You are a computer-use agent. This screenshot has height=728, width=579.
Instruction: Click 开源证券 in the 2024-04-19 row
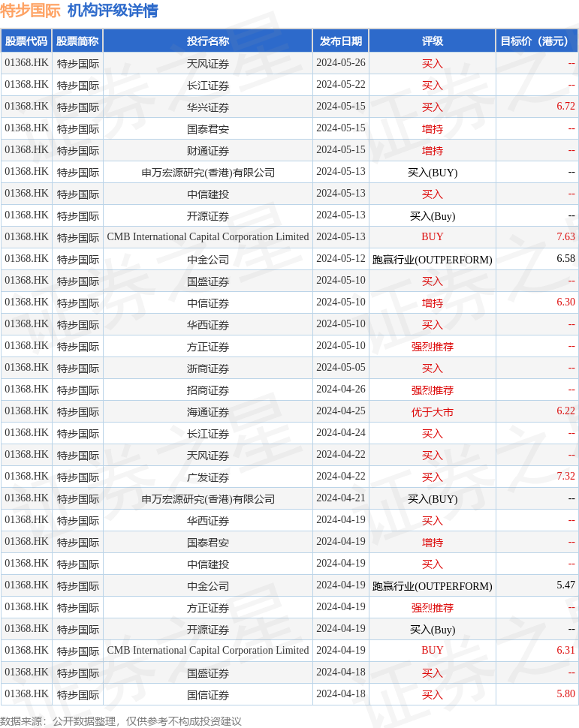click(x=208, y=630)
